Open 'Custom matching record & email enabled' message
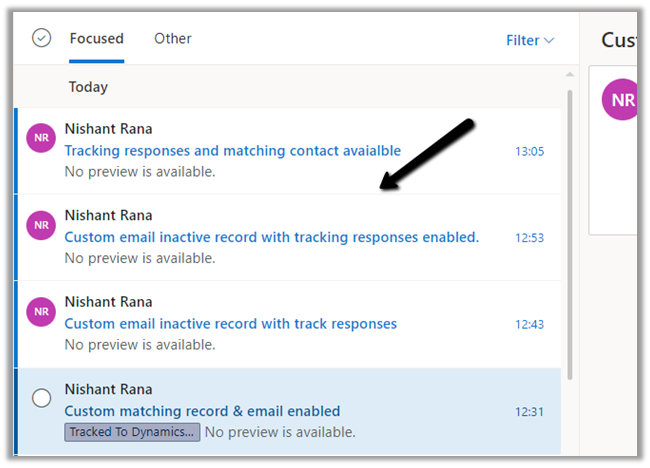Screen dimensions: 650x468 pos(202,411)
